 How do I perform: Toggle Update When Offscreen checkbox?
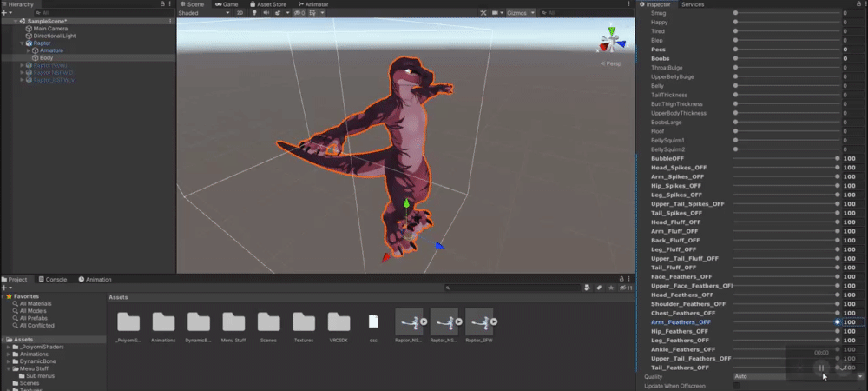pos(736,386)
